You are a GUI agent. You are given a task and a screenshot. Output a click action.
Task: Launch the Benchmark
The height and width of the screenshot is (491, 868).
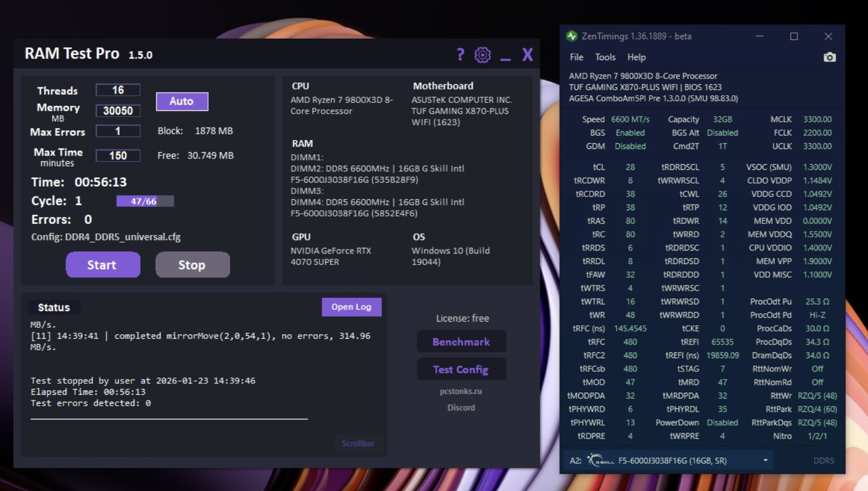[x=461, y=341]
